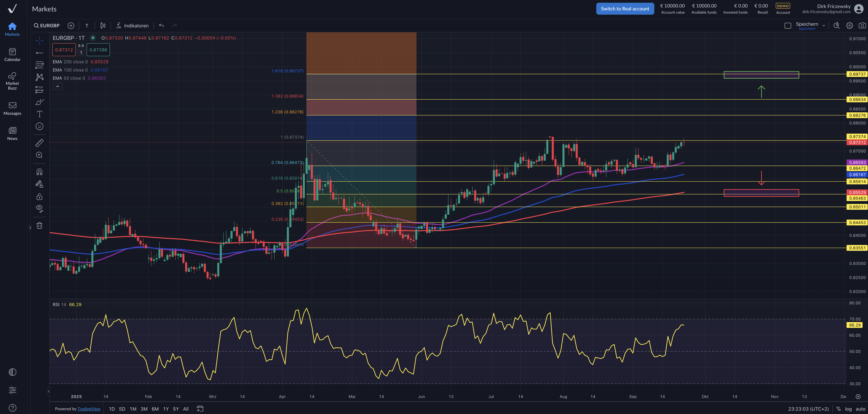Toggle visibility of all drawings via eye icon

(x=39, y=208)
